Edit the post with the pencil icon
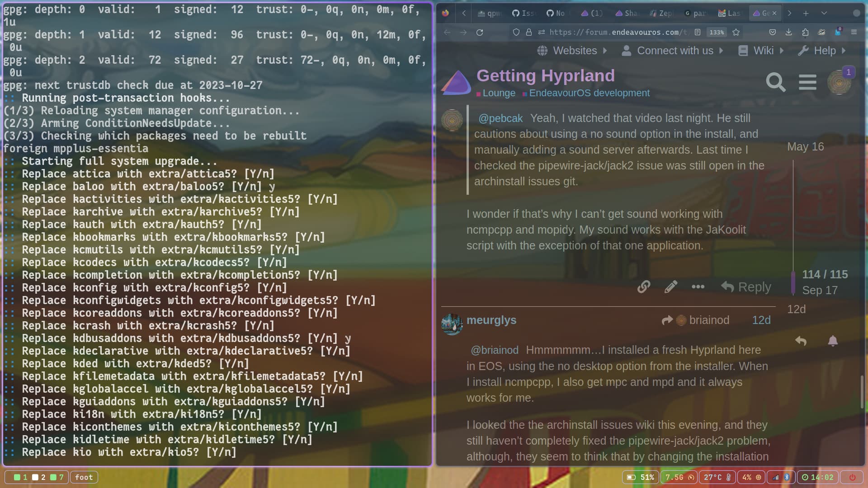 (671, 286)
